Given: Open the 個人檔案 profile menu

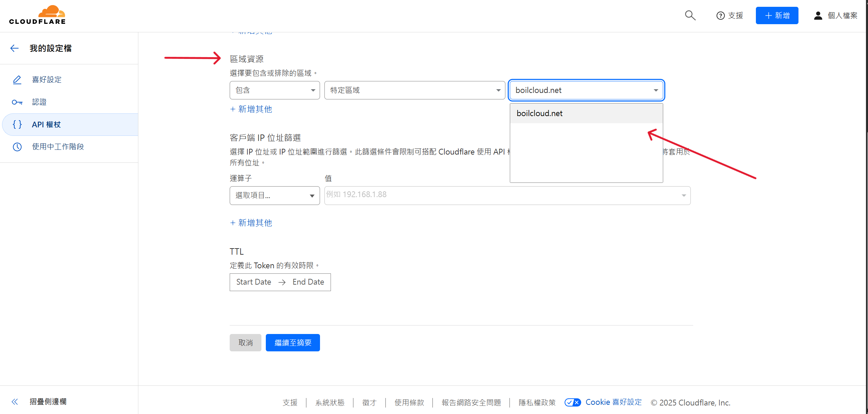Looking at the screenshot, I should click(x=836, y=16).
